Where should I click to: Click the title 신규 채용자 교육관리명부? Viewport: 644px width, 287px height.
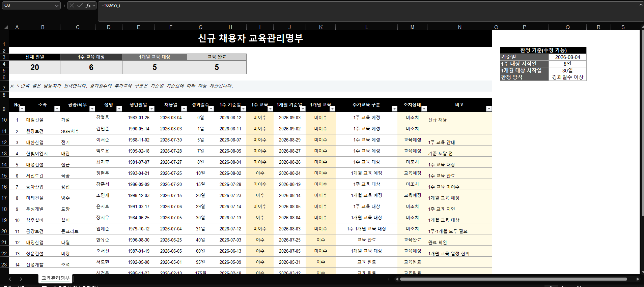point(250,38)
